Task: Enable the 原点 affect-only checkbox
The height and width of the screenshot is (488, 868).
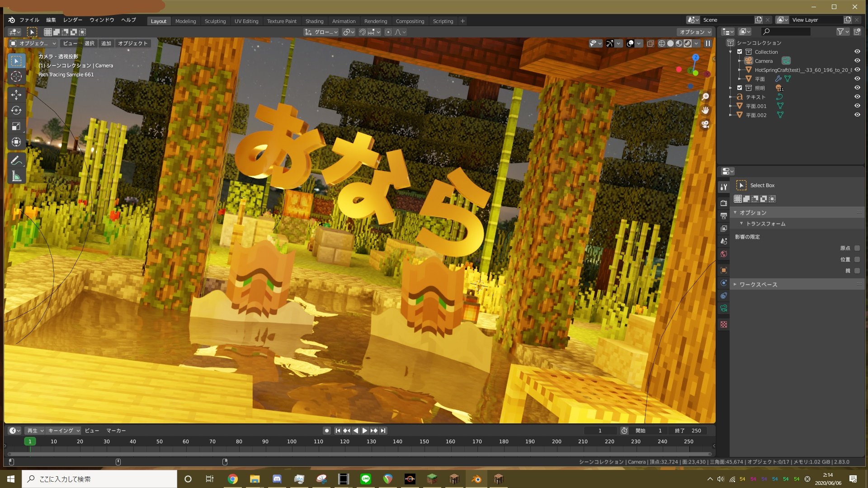Action: [x=857, y=248]
